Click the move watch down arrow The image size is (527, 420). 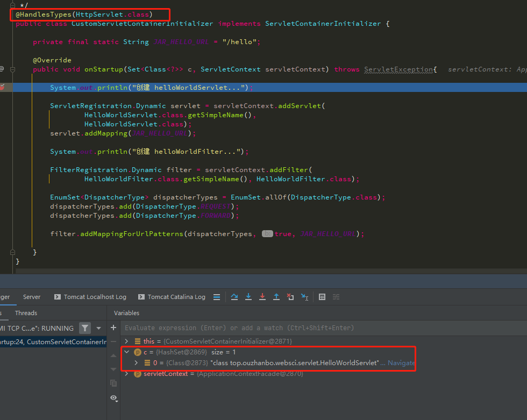(113, 369)
